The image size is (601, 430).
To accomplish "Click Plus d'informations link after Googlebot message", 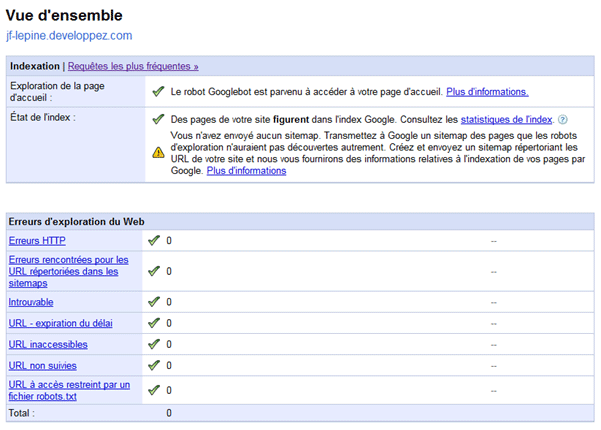I will [x=486, y=92].
